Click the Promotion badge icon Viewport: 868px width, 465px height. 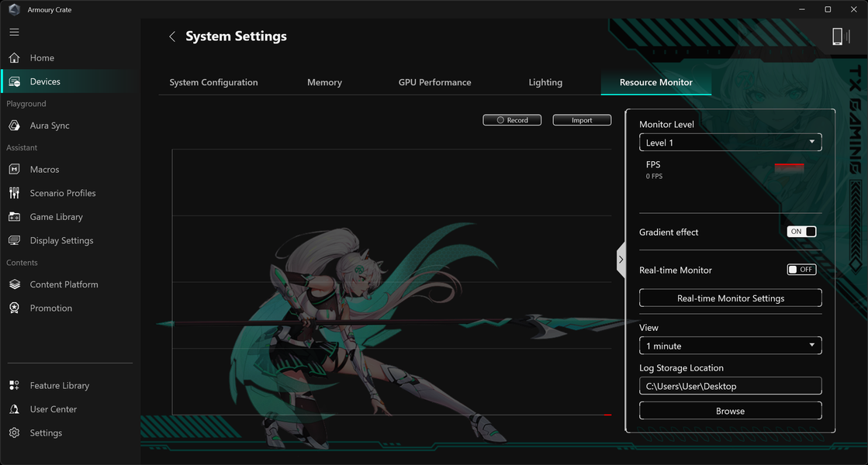pyautogui.click(x=15, y=308)
